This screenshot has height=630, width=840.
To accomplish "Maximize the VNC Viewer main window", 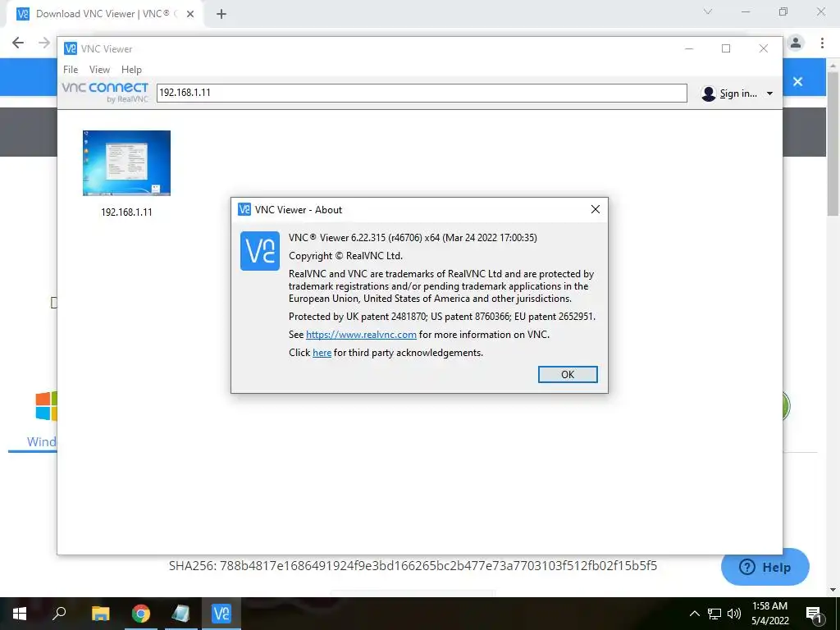I will pyautogui.click(x=726, y=48).
